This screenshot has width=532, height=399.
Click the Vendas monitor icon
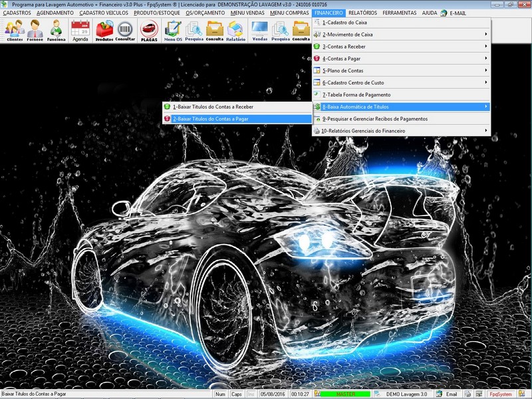point(259,31)
